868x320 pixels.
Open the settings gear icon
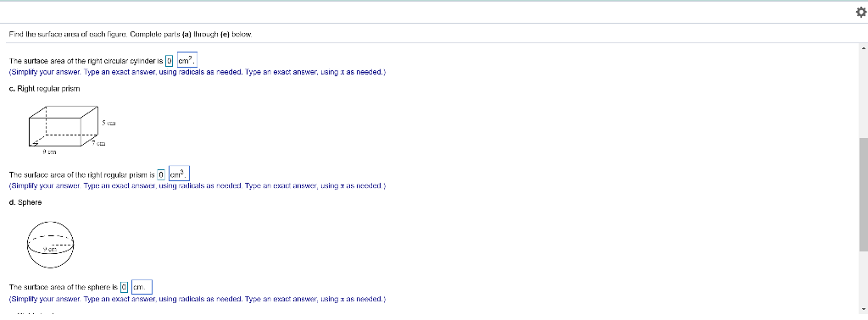pos(861,12)
